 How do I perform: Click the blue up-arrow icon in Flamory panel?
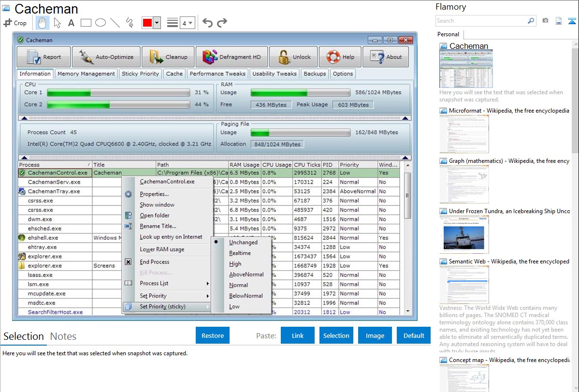pyautogui.click(x=572, y=21)
